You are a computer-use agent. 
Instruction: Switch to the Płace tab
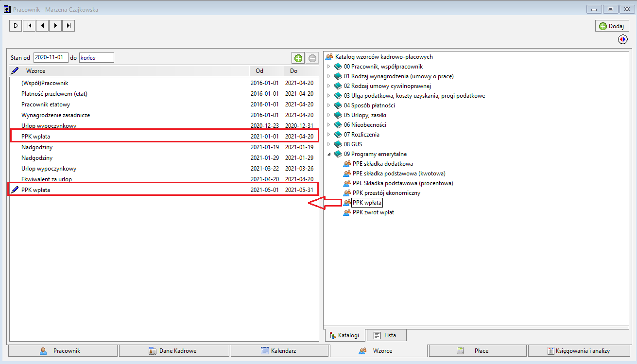(478, 350)
